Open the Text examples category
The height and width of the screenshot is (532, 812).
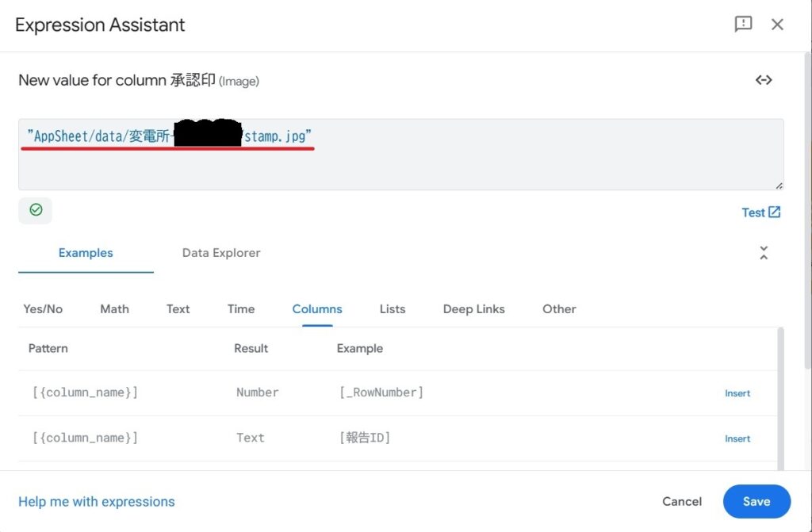(x=178, y=309)
